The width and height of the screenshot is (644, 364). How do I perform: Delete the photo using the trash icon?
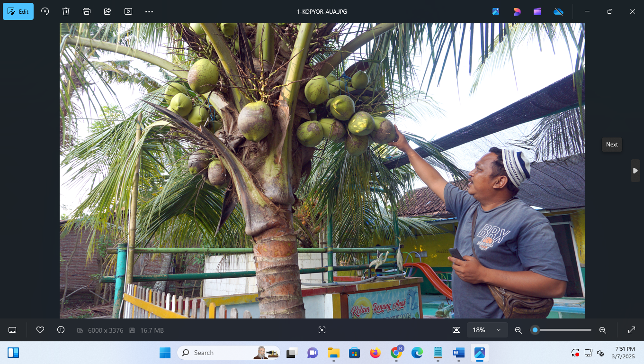66,11
